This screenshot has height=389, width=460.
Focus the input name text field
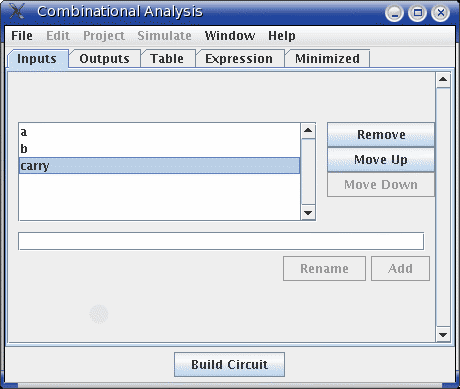[x=221, y=241]
